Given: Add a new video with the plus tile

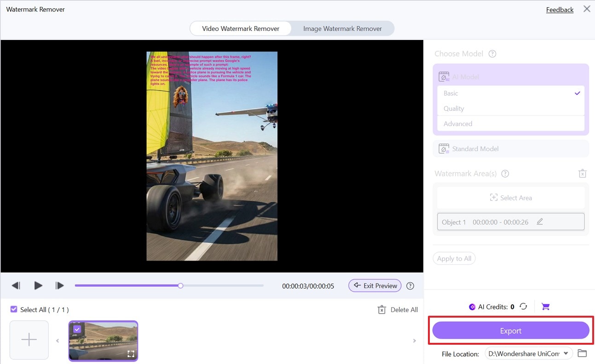Looking at the screenshot, I should (x=29, y=340).
